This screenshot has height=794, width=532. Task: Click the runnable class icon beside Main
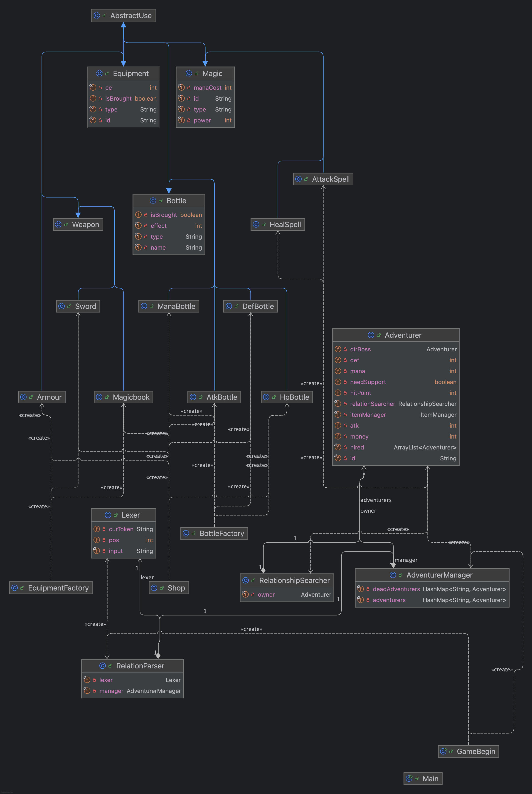[409, 778]
